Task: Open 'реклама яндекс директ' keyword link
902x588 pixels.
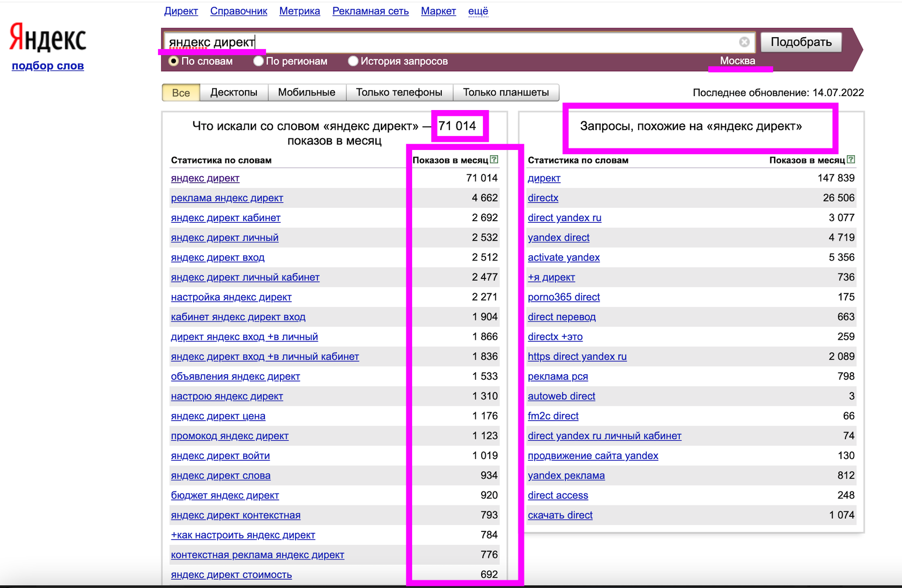Action: (x=227, y=198)
